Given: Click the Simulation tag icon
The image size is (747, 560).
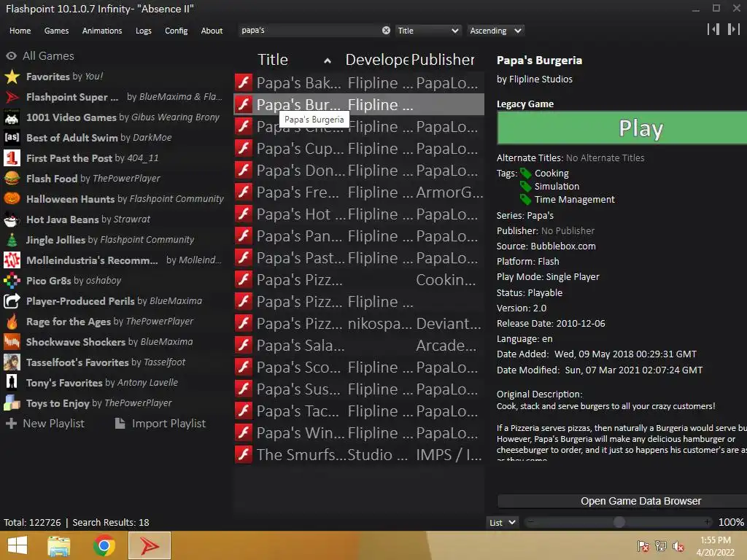Looking at the screenshot, I should pos(525,186).
